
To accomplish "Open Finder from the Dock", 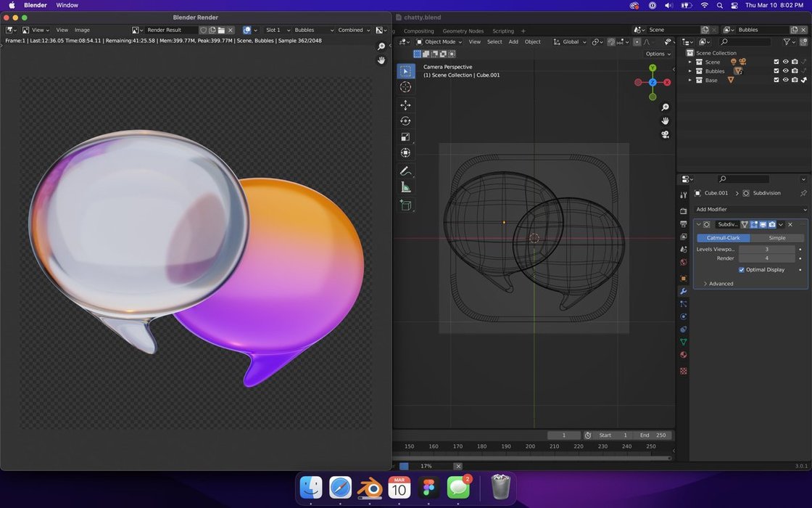I will tap(311, 487).
